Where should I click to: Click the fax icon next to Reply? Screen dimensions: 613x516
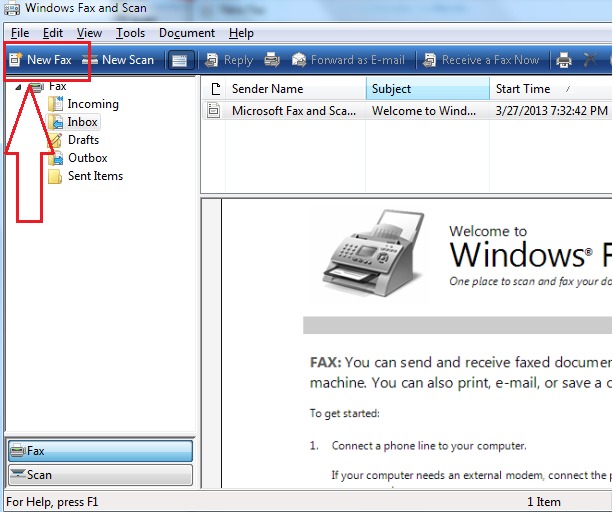pos(272,60)
